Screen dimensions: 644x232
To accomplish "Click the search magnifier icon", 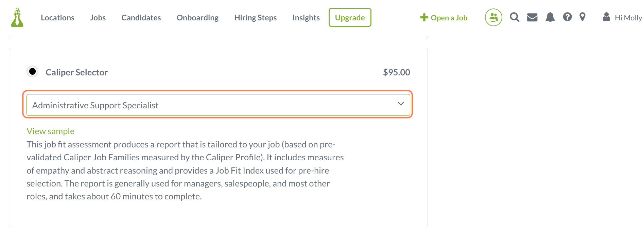I will (x=515, y=17).
